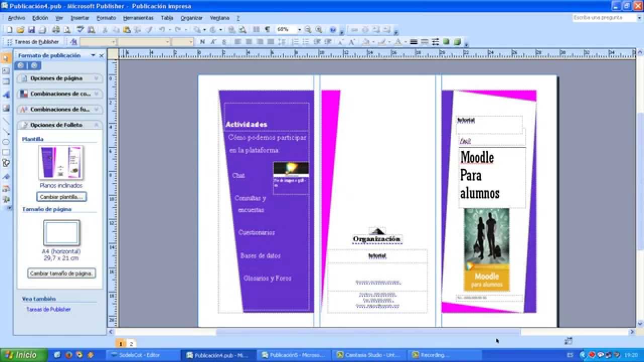The image size is (644, 362).
Task: Select the Text Box tool
Action: coord(6,70)
